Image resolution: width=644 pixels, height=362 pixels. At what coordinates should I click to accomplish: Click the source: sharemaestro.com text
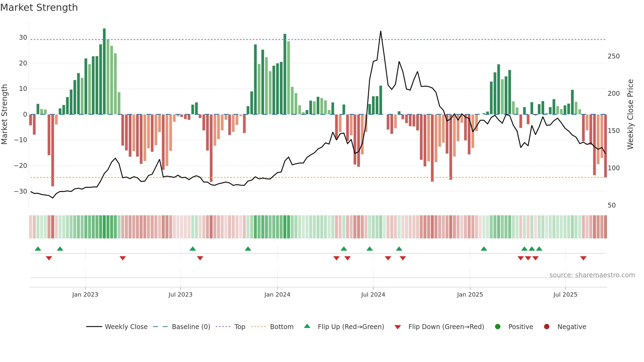[592, 275]
